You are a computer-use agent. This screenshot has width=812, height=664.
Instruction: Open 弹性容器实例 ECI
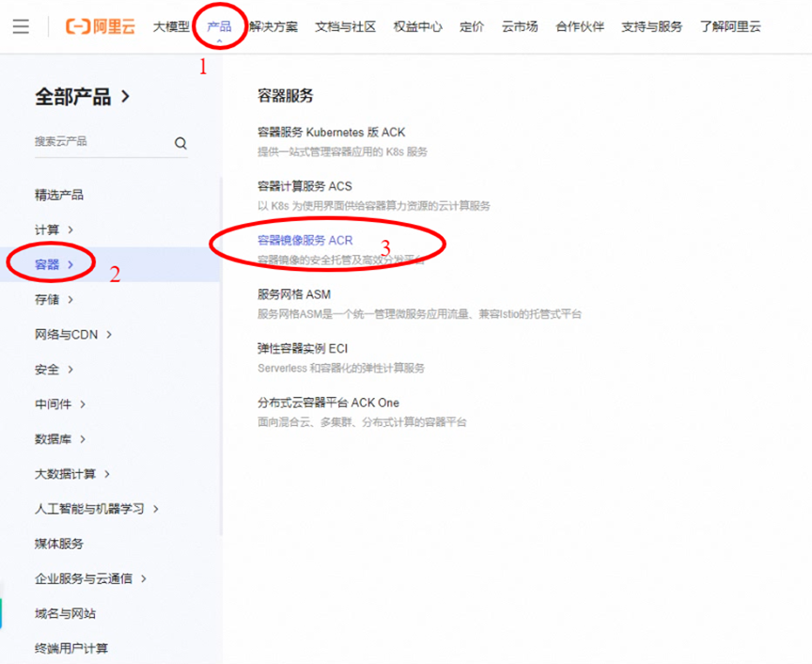click(x=303, y=348)
